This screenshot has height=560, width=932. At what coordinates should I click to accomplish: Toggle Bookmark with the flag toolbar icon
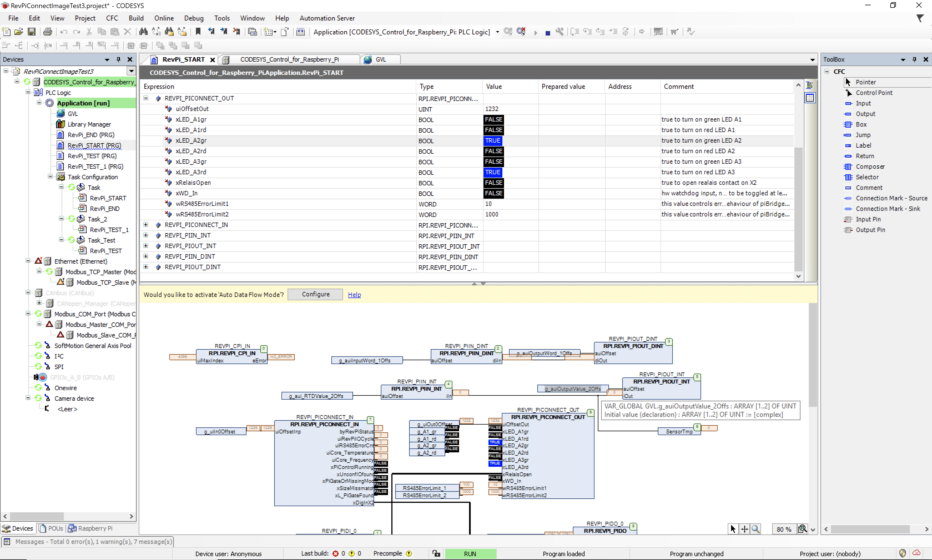(x=198, y=32)
